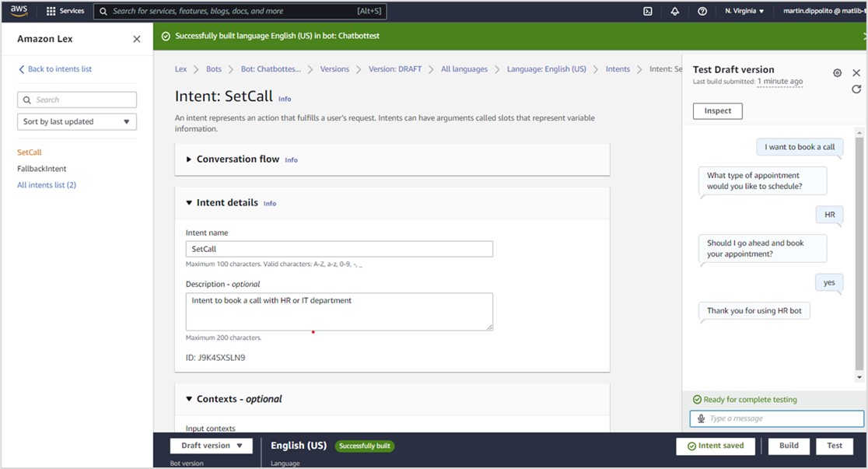The height and width of the screenshot is (469, 868).
Task: Open the Draft version dropdown
Action: click(212, 446)
